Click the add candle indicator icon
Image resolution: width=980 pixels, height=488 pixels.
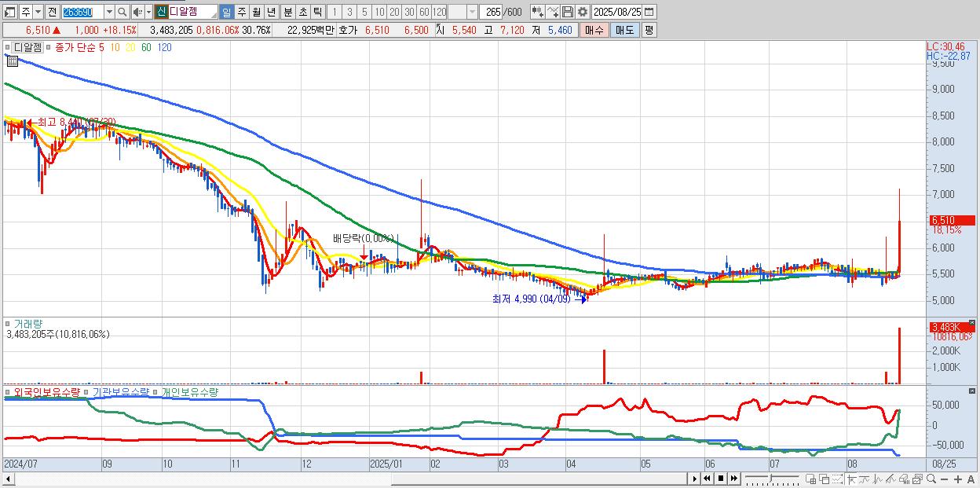(538, 12)
